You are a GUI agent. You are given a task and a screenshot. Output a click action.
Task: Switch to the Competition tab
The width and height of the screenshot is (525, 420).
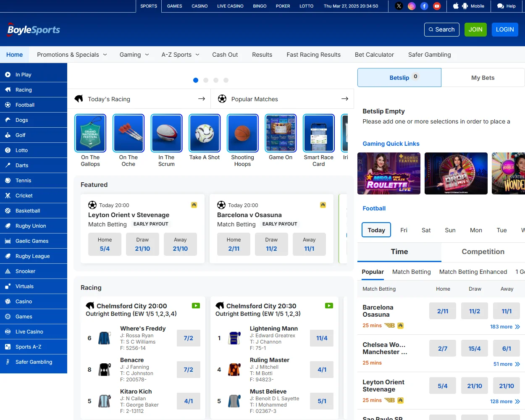(x=483, y=252)
